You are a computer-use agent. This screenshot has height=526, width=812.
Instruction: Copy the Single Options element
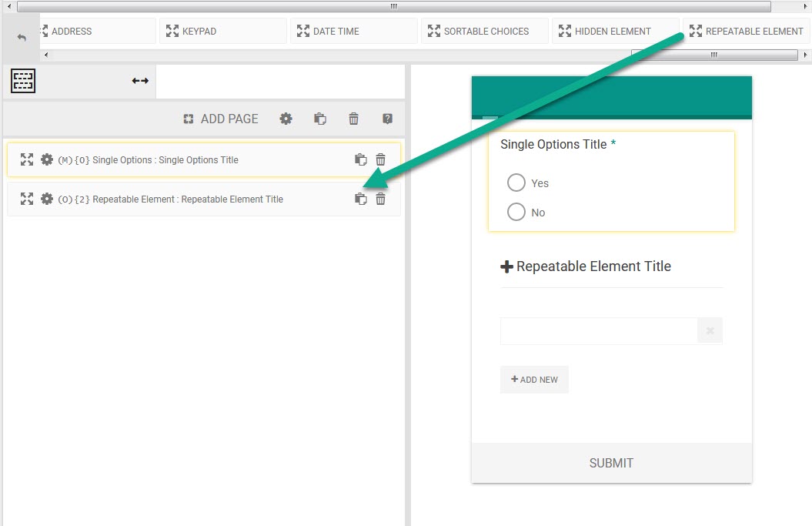tap(361, 159)
